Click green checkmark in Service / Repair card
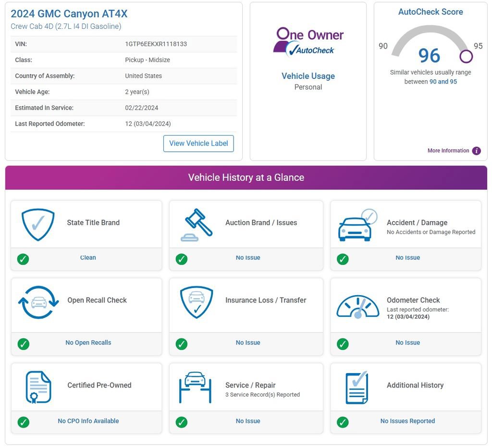The image size is (492, 448). [181, 422]
